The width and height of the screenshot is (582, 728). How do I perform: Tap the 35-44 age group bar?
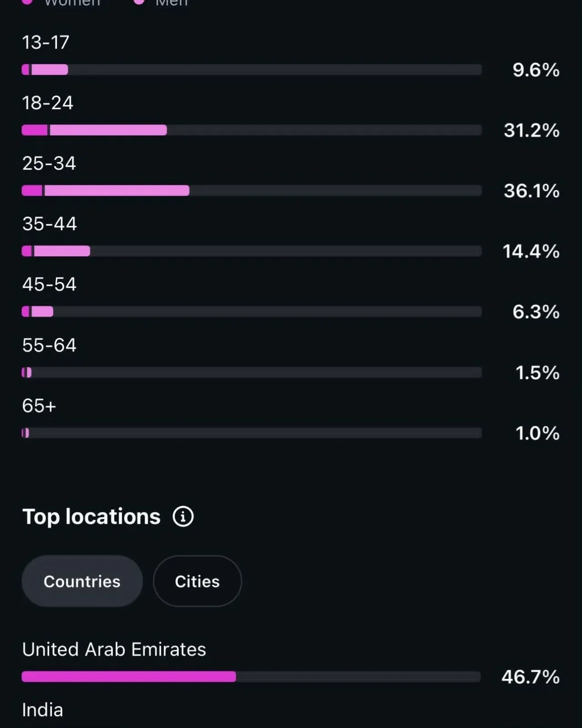[251, 251]
